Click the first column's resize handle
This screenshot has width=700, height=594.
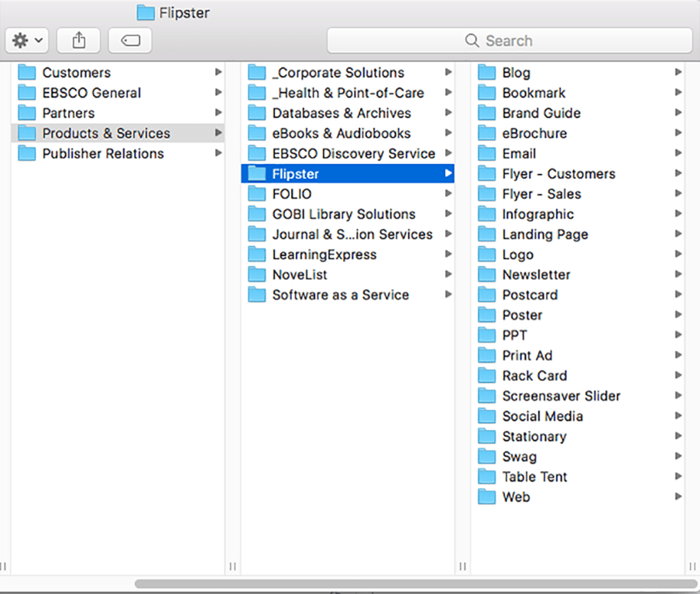click(x=232, y=566)
